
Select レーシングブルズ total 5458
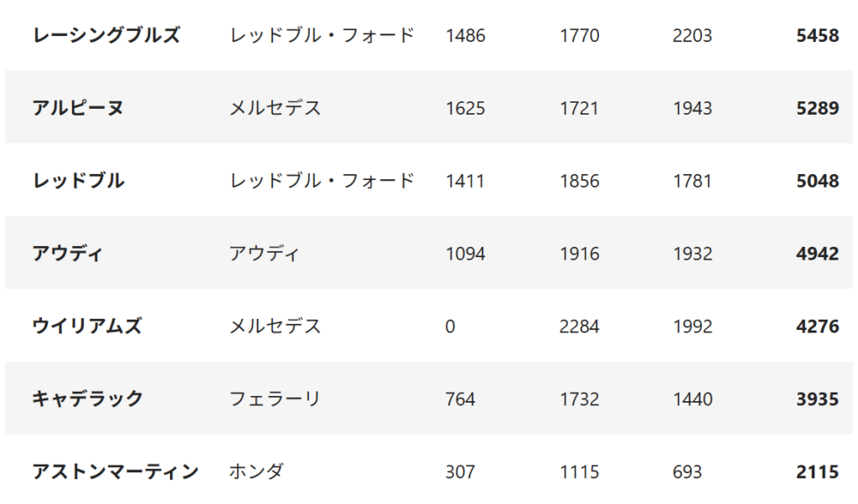817,35
